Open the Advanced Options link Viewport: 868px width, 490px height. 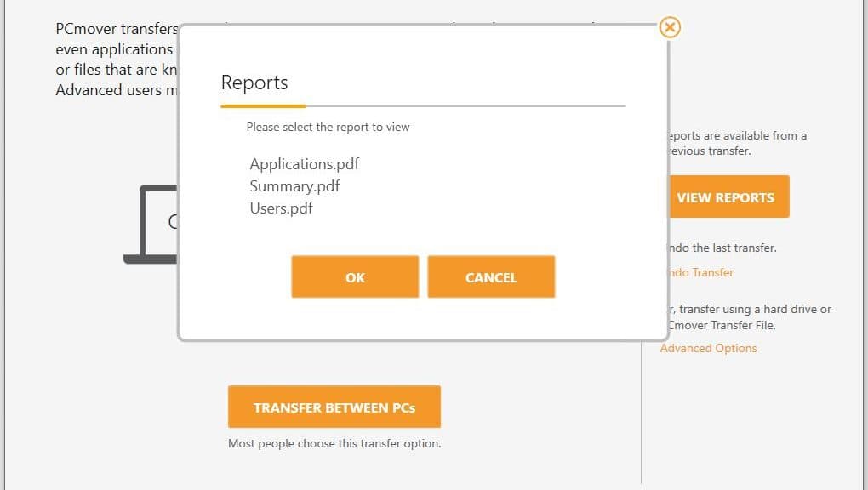(x=709, y=348)
